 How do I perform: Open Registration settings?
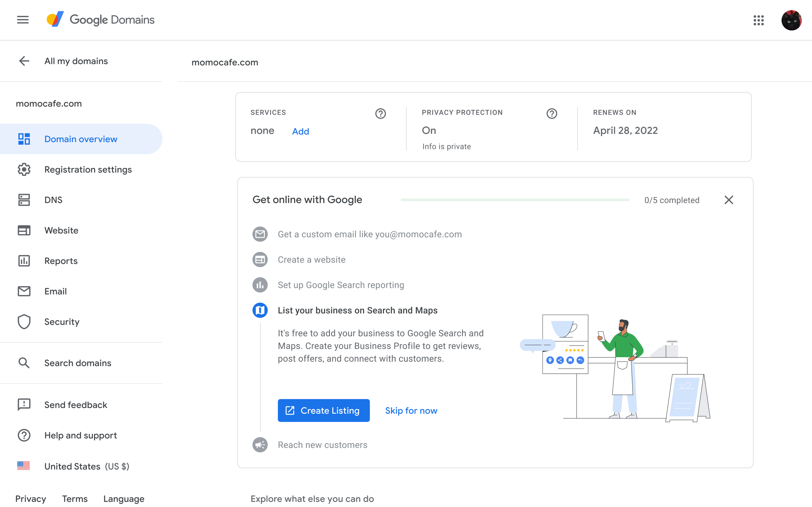coord(81,169)
